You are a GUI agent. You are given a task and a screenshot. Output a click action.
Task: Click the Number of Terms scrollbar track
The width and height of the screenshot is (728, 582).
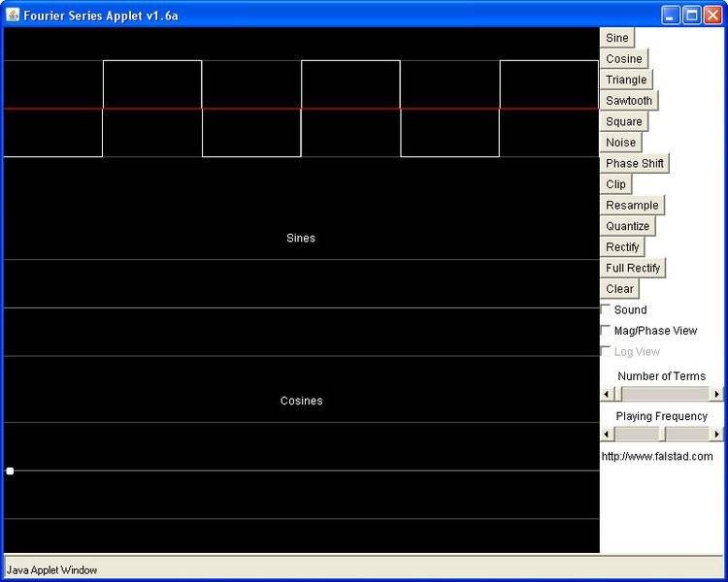pyautogui.click(x=666, y=394)
